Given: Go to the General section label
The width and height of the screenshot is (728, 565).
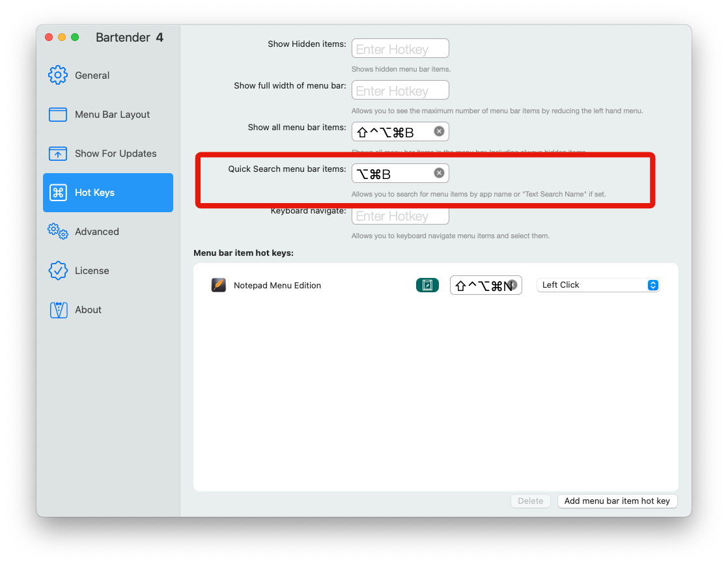Looking at the screenshot, I should pos(92,76).
